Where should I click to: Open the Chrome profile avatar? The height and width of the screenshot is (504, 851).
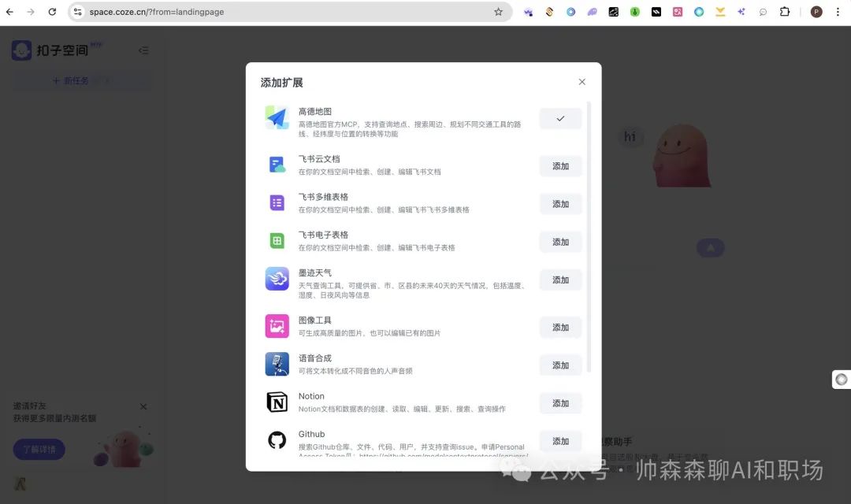pos(816,11)
